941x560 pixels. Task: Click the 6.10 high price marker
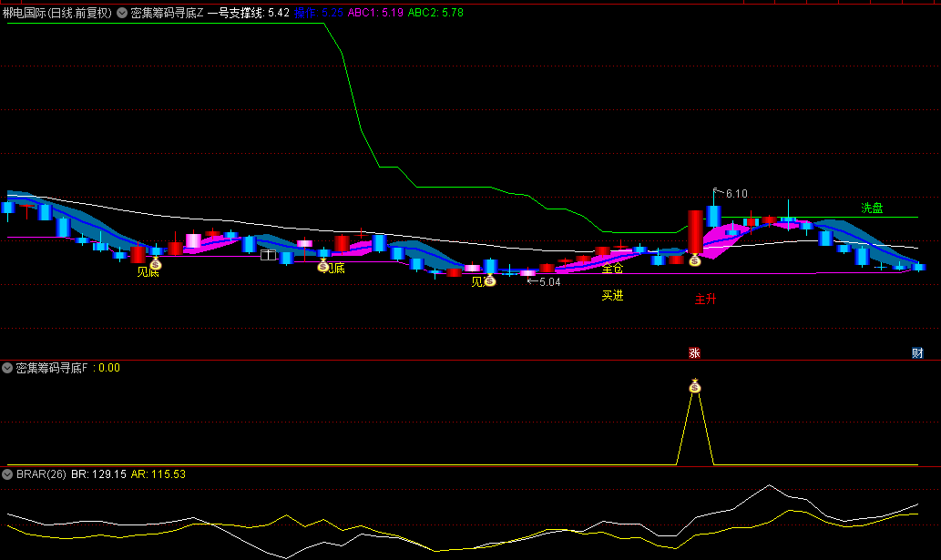pos(736,193)
